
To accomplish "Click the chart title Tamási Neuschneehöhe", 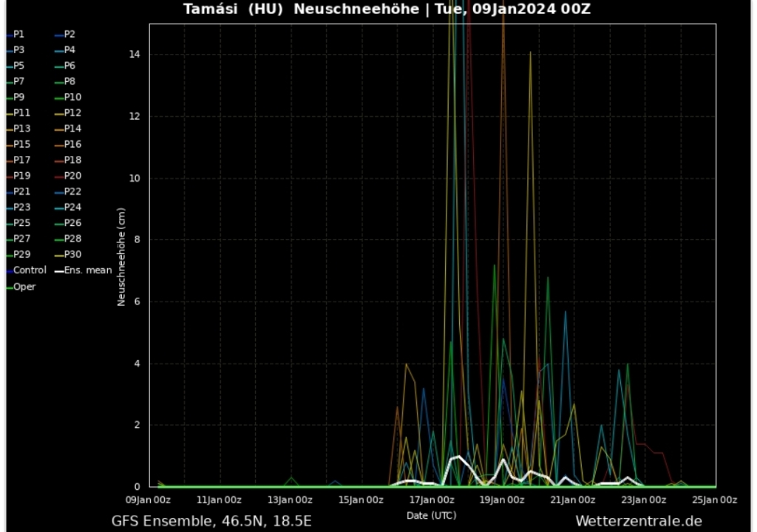I will tap(387, 10).
